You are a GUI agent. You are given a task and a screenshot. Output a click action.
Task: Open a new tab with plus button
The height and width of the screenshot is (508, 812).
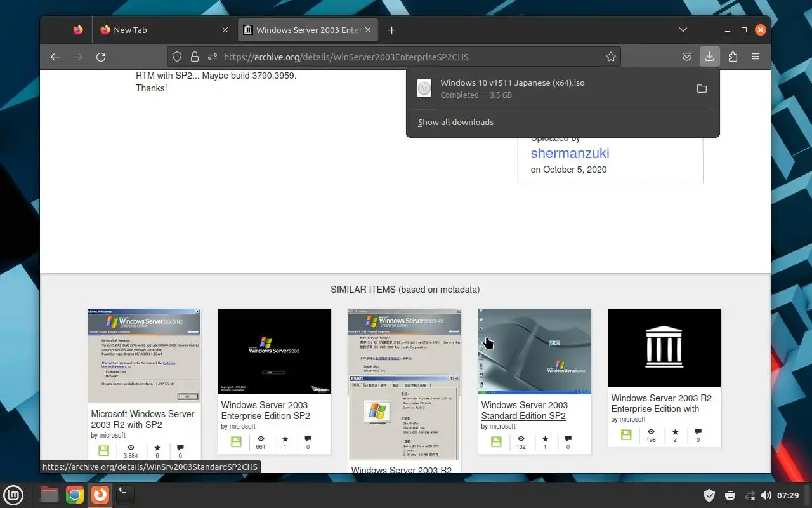[391, 30]
